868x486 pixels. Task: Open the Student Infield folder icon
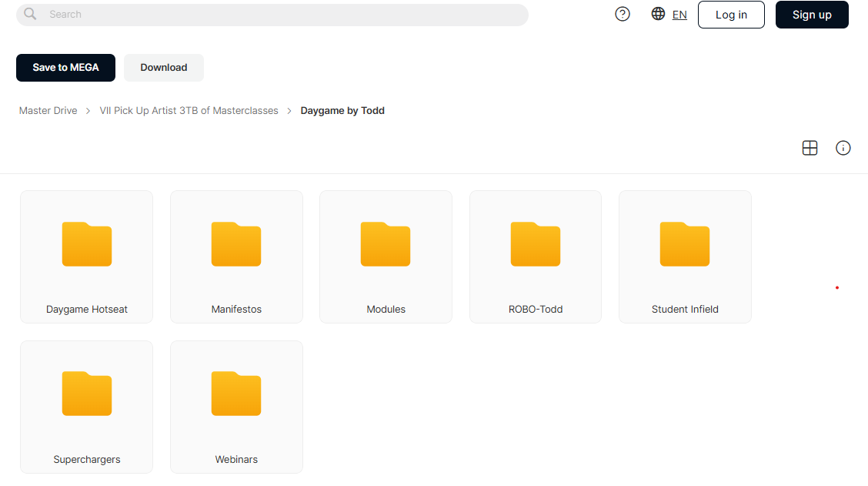[x=685, y=244]
